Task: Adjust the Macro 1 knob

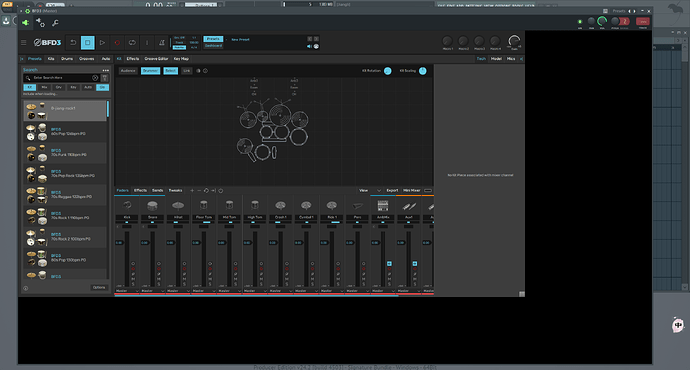Action: (447, 41)
